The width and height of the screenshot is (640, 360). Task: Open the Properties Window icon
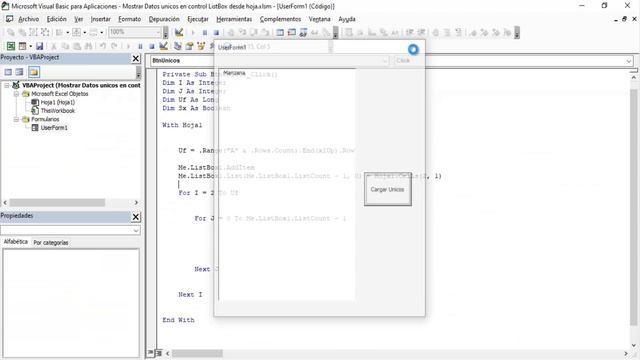(x=189, y=46)
